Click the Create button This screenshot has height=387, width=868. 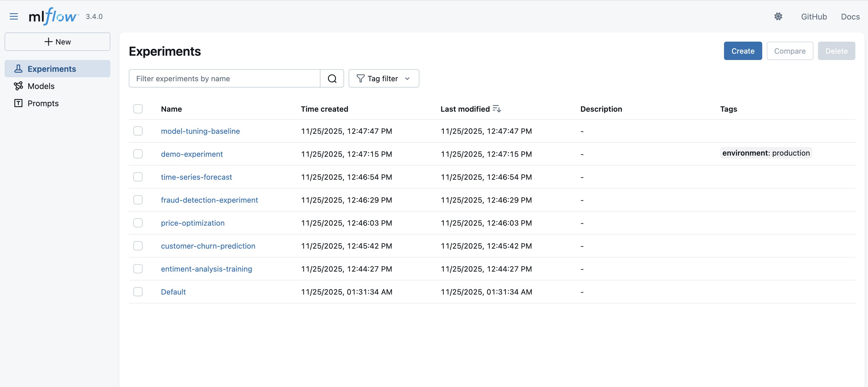pos(743,51)
